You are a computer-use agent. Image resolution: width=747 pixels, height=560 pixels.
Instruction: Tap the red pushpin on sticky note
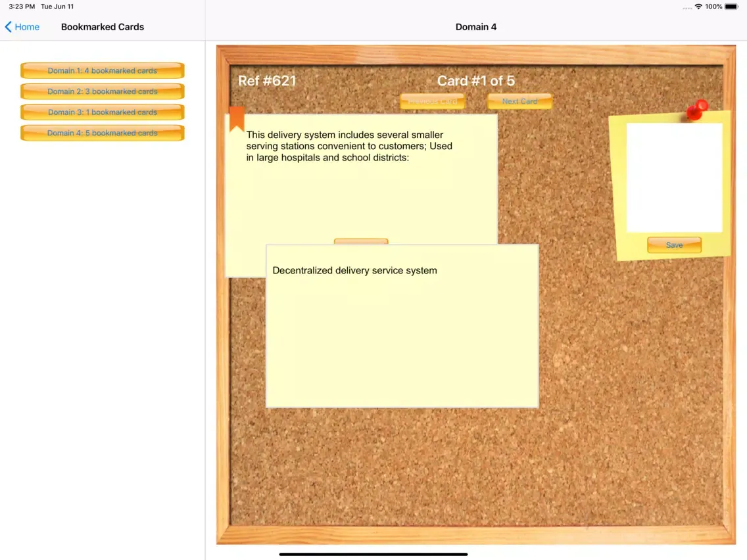coord(697,110)
